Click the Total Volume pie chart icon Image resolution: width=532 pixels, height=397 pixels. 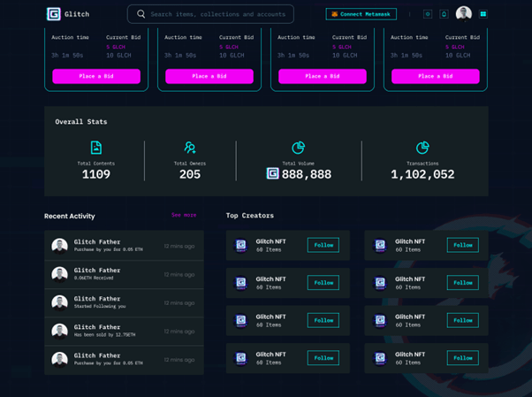(298, 148)
